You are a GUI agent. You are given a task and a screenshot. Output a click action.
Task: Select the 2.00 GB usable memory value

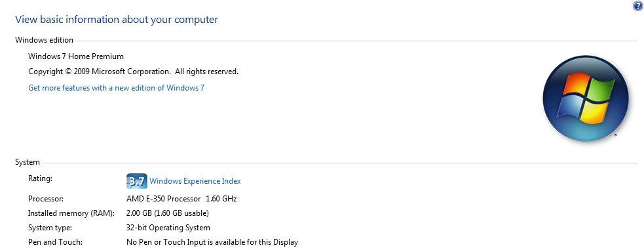pyautogui.click(x=168, y=213)
